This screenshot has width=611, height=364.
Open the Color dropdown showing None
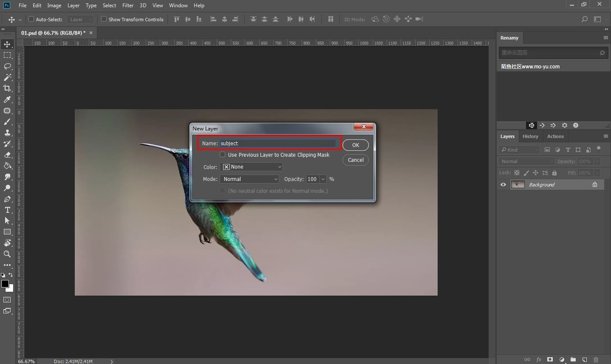[252, 167]
